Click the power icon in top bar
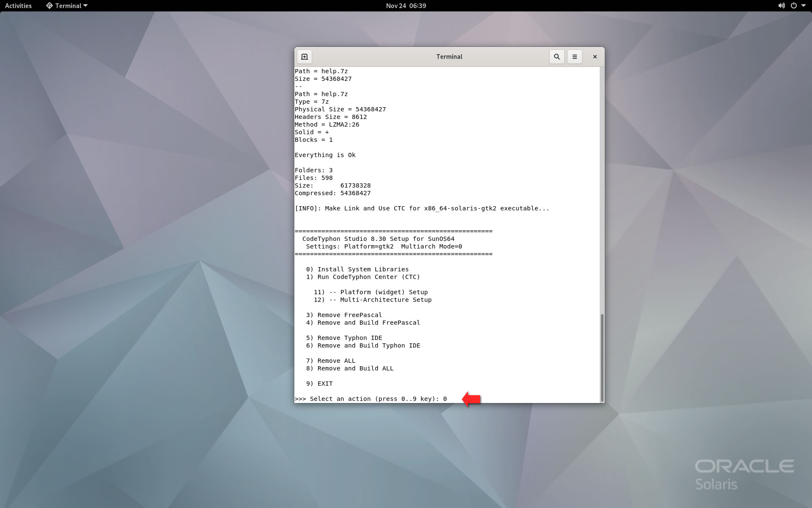This screenshot has height=508, width=812. click(793, 6)
